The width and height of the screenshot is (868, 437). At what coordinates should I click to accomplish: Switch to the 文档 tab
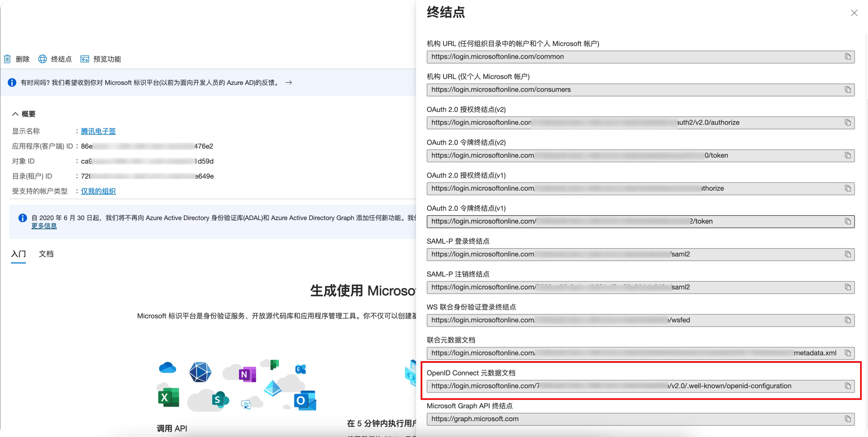point(47,253)
